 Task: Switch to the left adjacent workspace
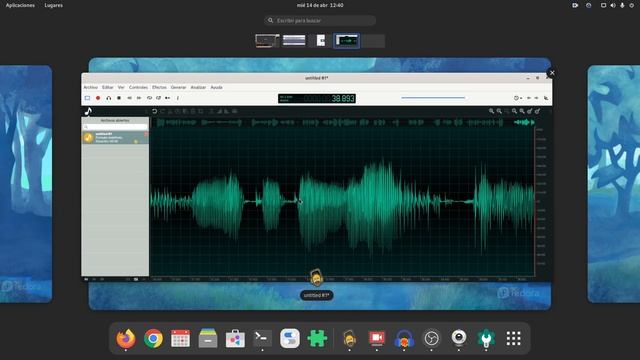point(26,184)
